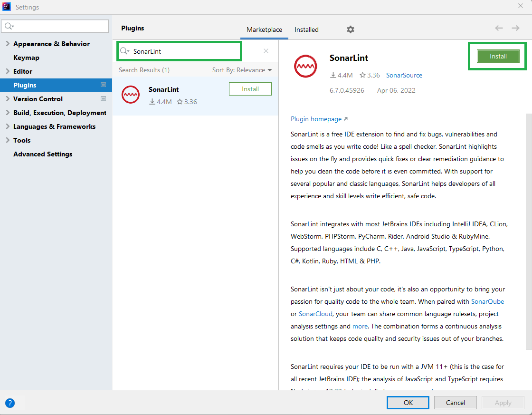The width and height of the screenshot is (532, 415).
Task: Click star rating icon in result row
Action: (x=180, y=102)
